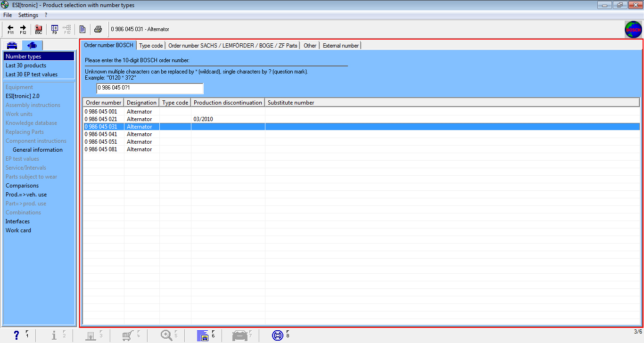The height and width of the screenshot is (343, 644).
Task: Click the F9 list view icon
Action: (55, 29)
